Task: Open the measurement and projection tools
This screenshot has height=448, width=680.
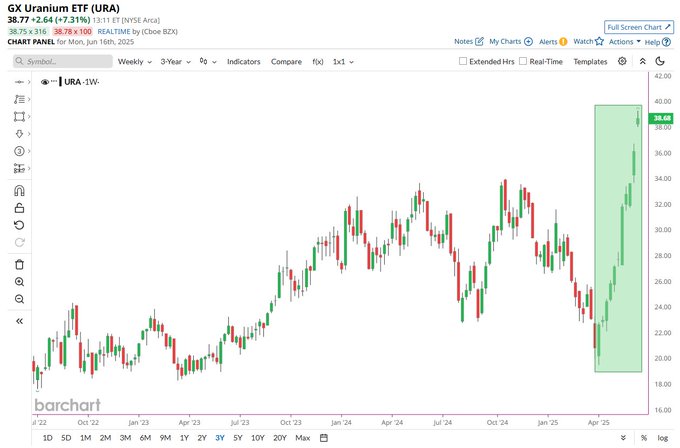Action: tap(19, 168)
